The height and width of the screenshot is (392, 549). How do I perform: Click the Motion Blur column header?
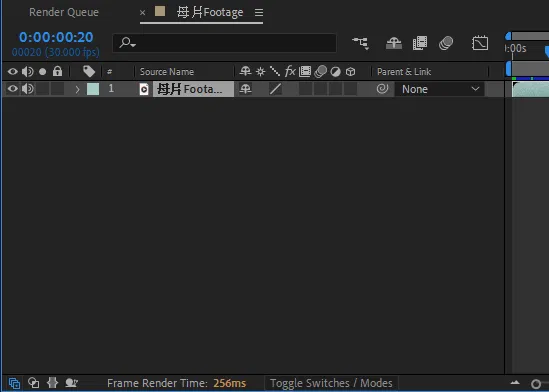[x=320, y=72]
